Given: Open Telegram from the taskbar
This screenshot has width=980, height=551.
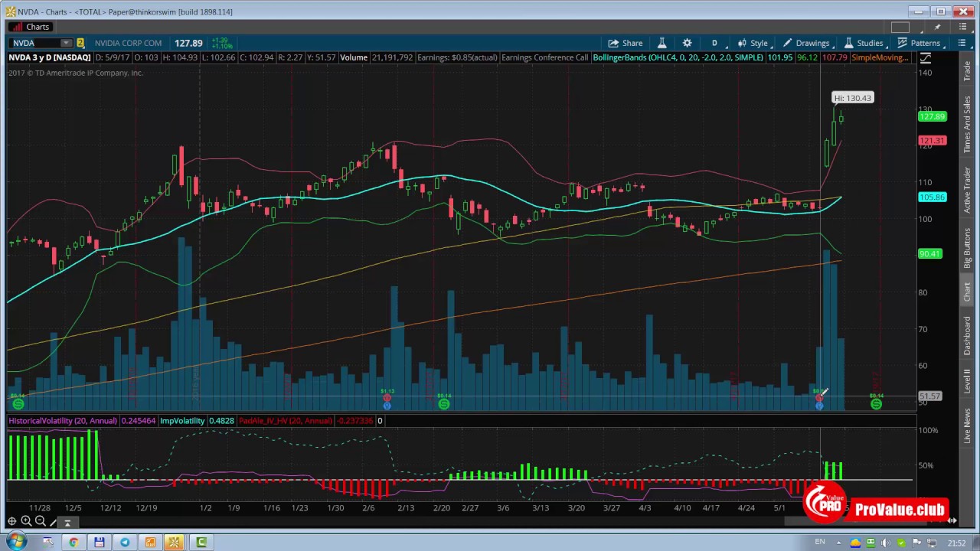Looking at the screenshot, I should pos(125,543).
